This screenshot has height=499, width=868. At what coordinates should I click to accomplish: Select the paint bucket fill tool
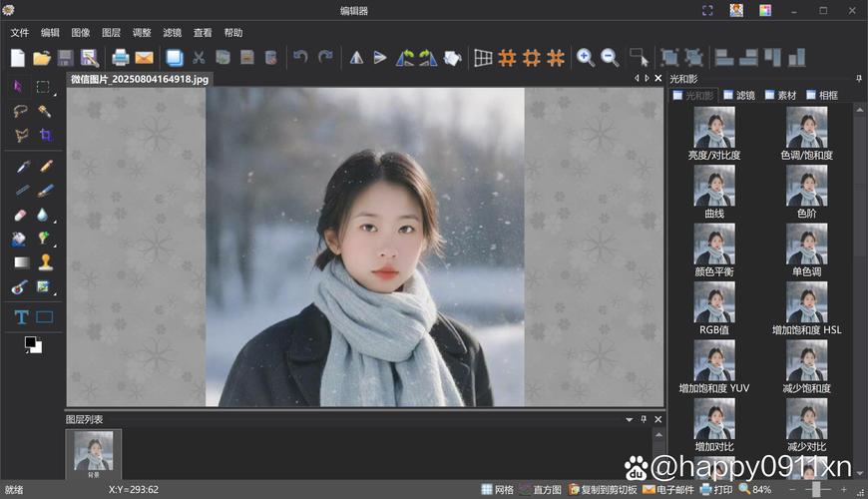tap(18, 239)
